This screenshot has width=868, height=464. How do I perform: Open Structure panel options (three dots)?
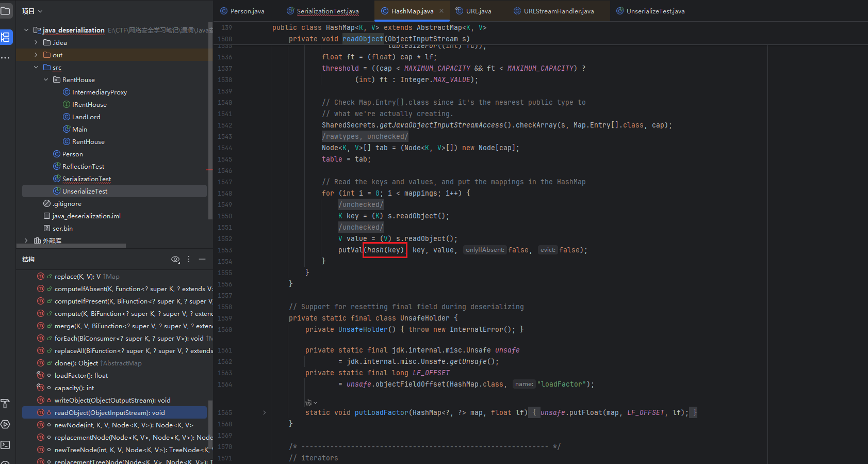(189, 259)
